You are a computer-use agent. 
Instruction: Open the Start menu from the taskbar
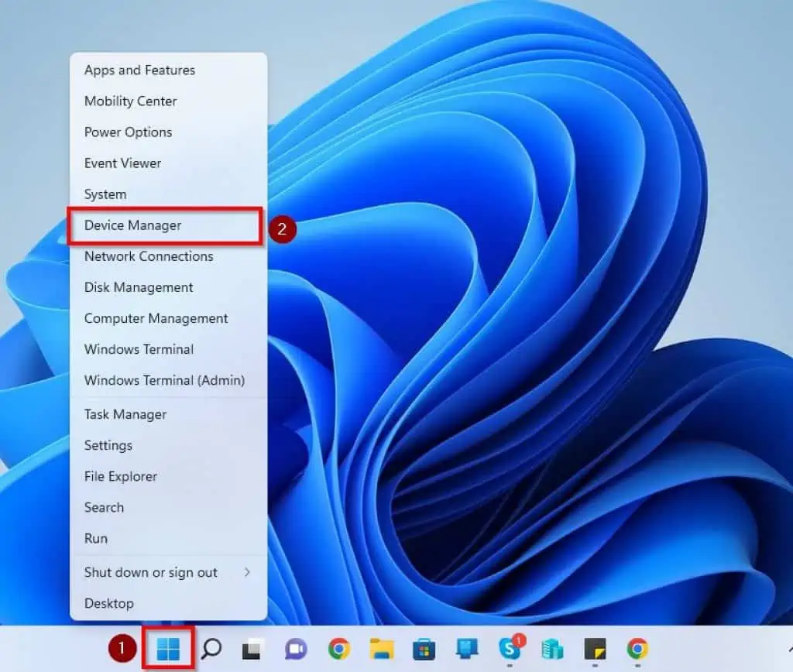[x=169, y=649]
